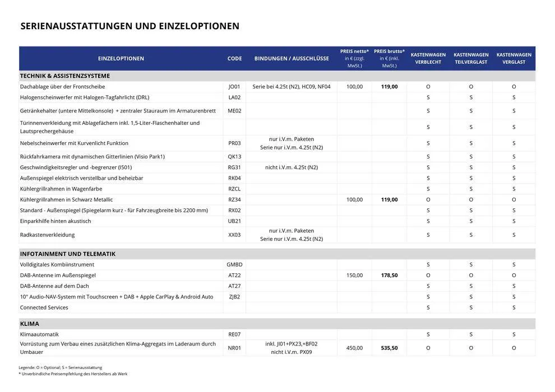Click the 'Dachablage über der Frontscheibe' row label
Screen dimensions: 555x392
[x=62, y=87]
